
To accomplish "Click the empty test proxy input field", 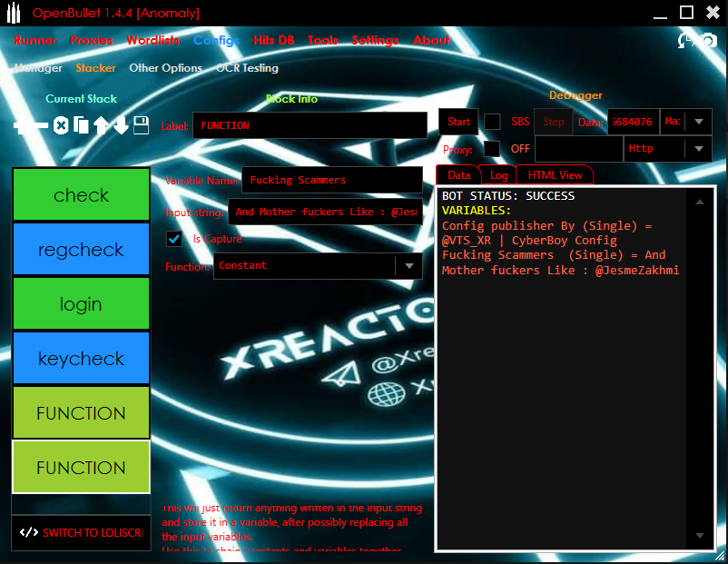I will pyautogui.click(x=579, y=149).
